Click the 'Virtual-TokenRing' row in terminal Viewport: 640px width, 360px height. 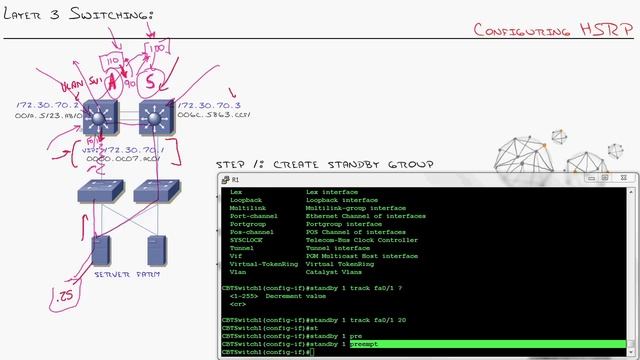[x=302, y=264]
